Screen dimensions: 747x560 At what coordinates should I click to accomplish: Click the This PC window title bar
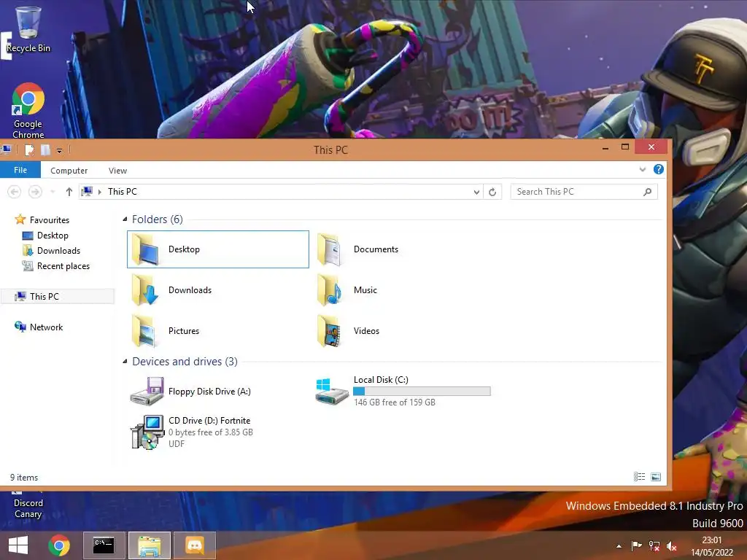(330, 150)
